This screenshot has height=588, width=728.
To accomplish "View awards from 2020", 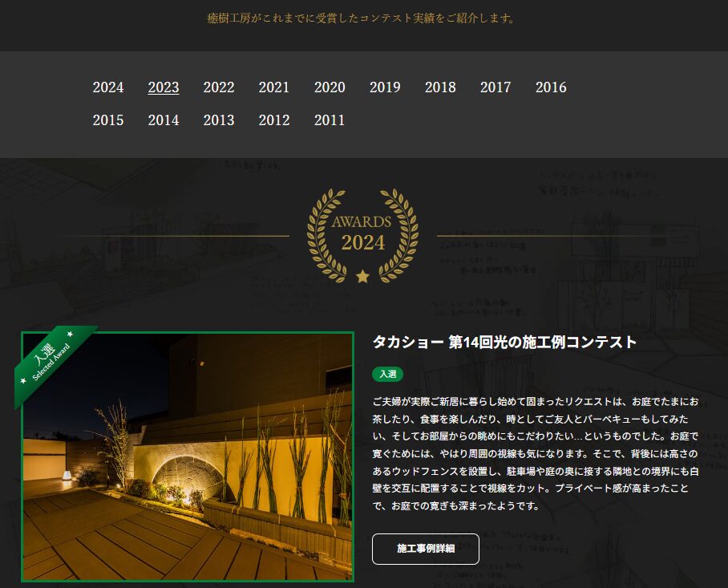I will tap(330, 87).
